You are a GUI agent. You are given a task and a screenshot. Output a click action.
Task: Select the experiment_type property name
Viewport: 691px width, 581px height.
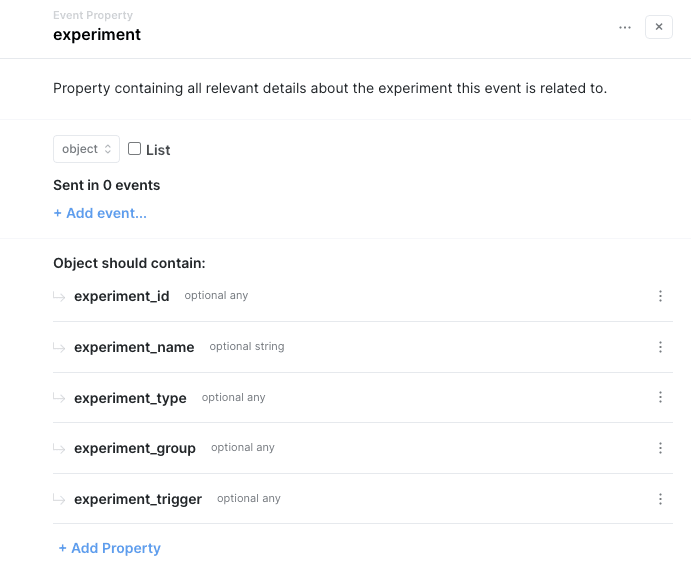[x=130, y=398]
